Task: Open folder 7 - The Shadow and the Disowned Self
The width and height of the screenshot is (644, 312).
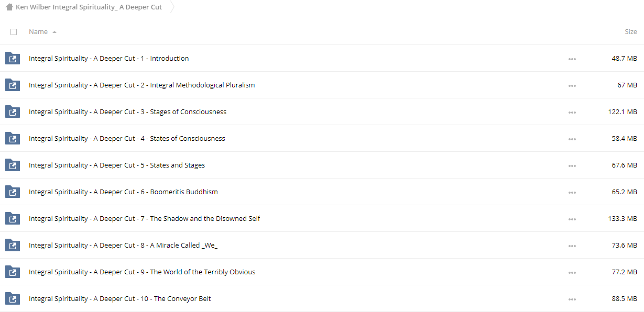Action: click(145, 219)
